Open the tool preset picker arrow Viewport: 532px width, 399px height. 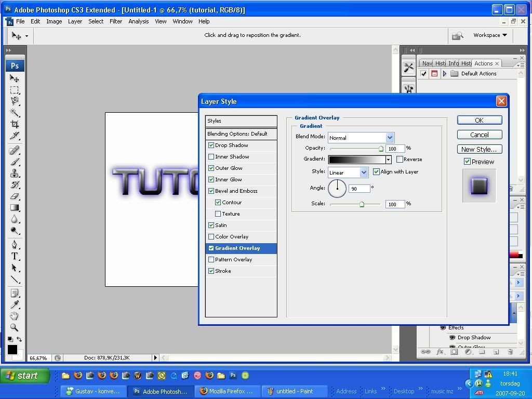[26, 36]
